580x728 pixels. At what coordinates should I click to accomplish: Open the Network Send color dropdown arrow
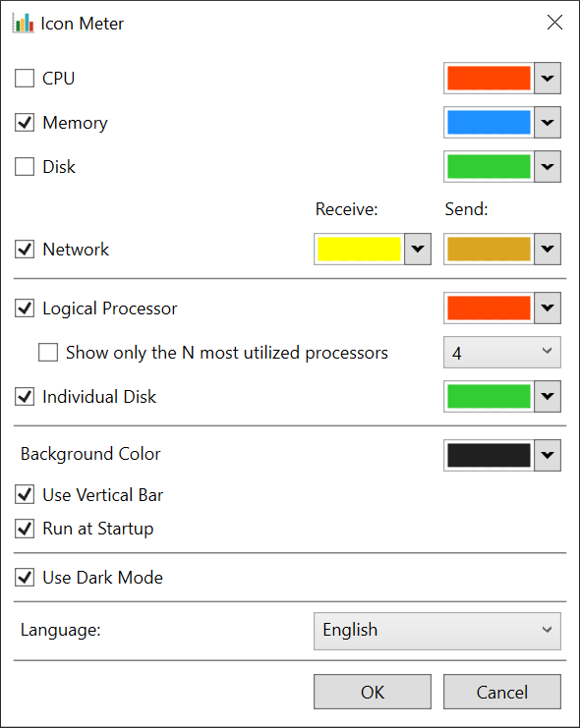[548, 250]
